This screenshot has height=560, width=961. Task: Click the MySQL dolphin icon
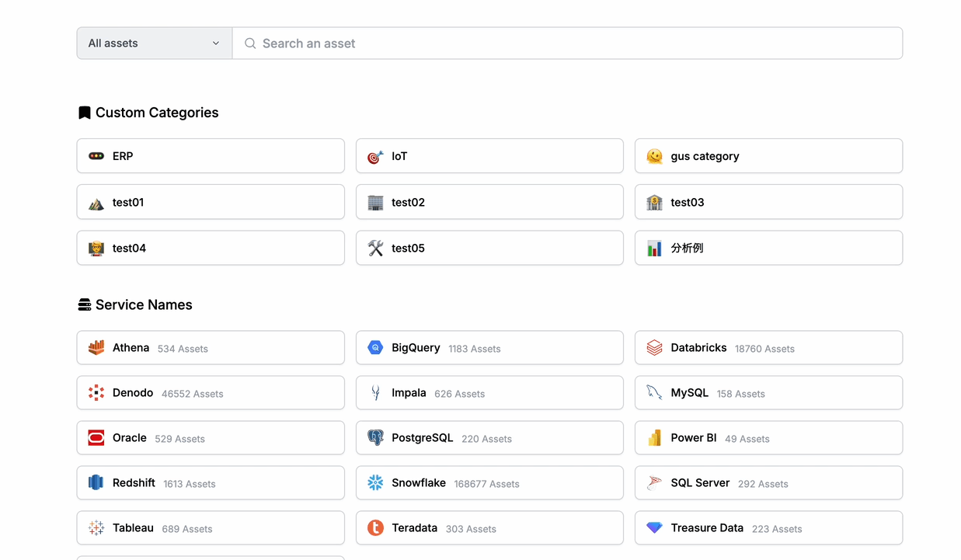coord(654,393)
